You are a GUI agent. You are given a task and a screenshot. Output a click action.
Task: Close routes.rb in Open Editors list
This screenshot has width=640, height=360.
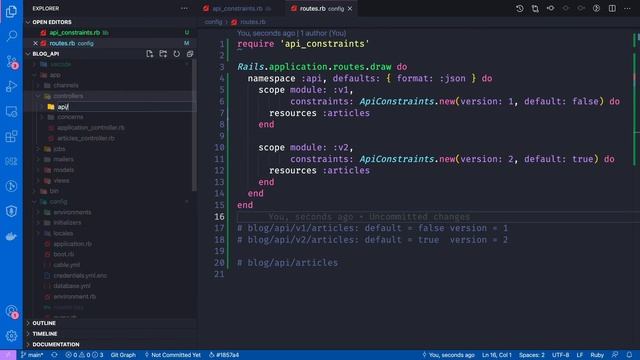(36, 43)
